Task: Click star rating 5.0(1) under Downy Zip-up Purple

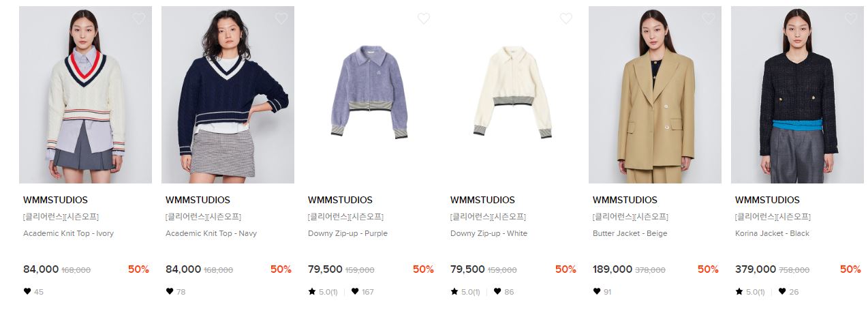Action: 323,292
